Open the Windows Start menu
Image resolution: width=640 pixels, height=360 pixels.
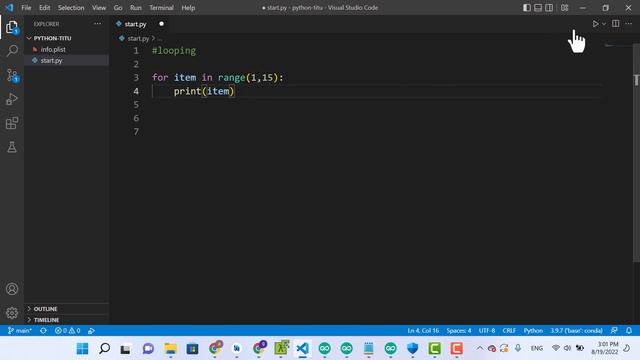click(82, 349)
